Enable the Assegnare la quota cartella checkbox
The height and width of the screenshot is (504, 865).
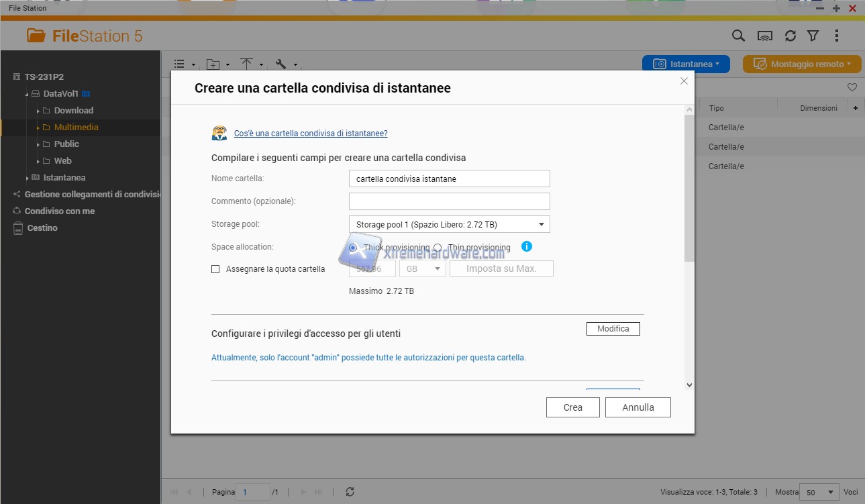click(x=215, y=269)
